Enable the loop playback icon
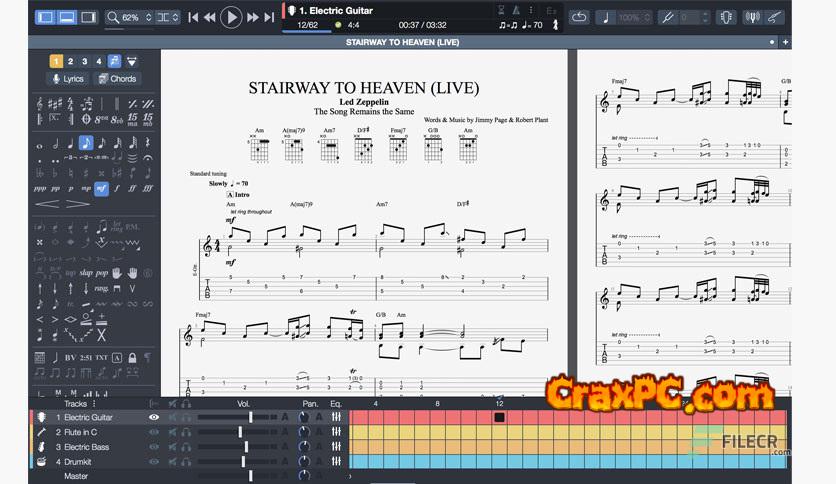Viewport: 836px width, 484px height. [579, 17]
